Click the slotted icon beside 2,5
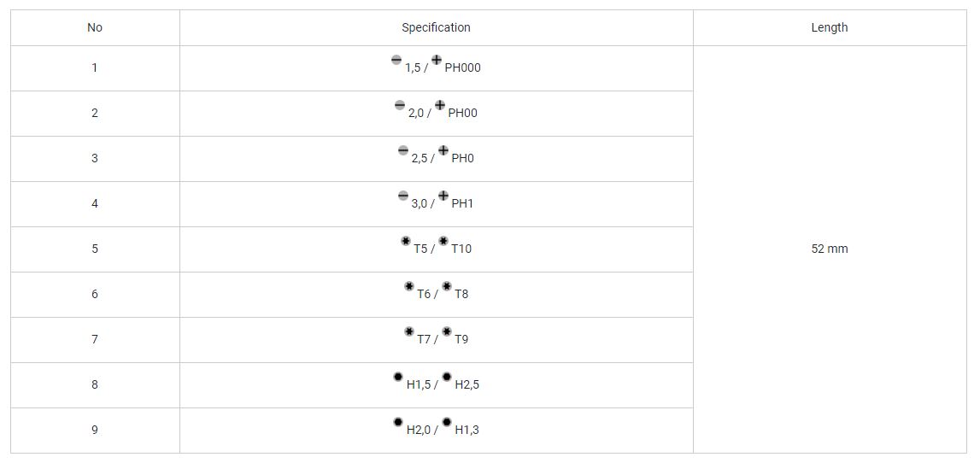 click(x=403, y=150)
